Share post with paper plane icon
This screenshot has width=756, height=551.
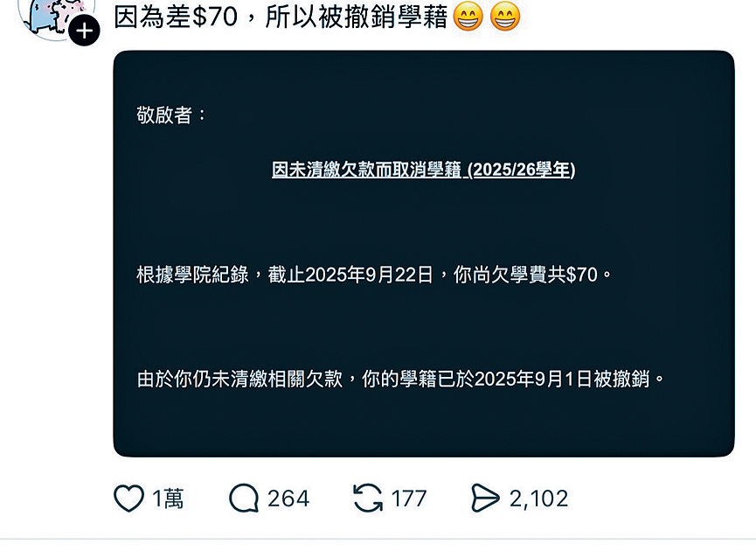(x=485, y=499)
